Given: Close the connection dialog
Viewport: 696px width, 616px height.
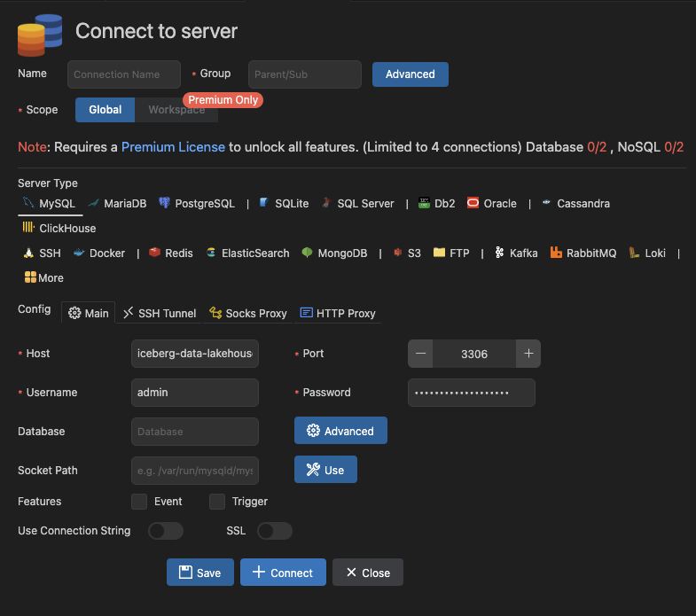Looking at the screenshot, I should (368, 573).
